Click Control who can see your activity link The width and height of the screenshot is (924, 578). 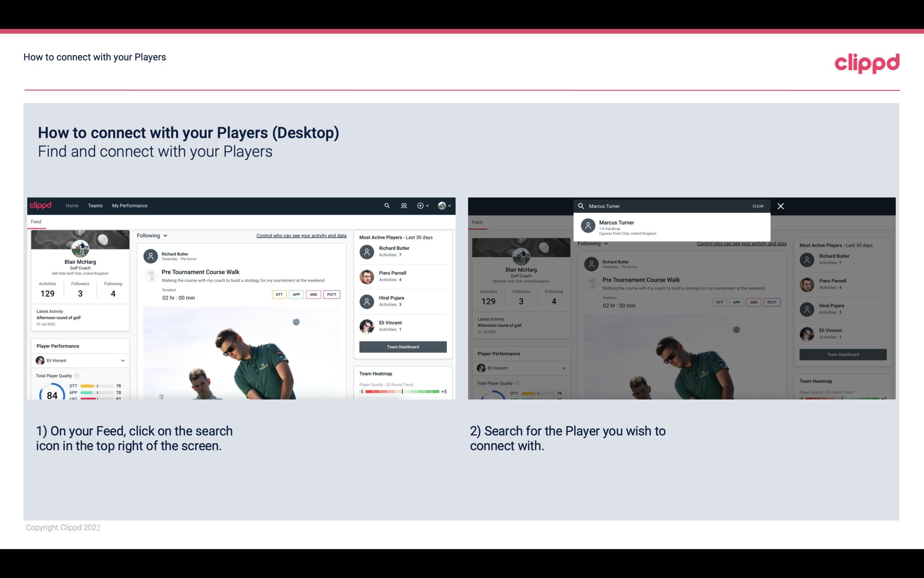[x=301, y=235]
